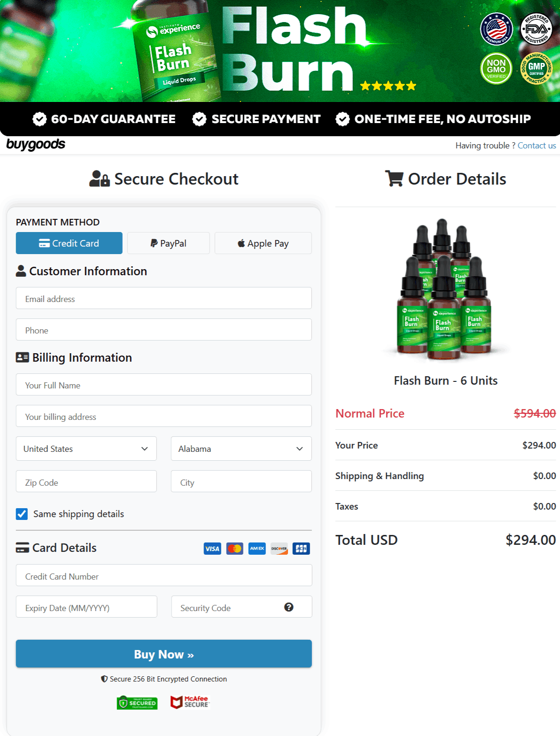Click the Visa card icon
This screenshot has height=736, width=560.
[x=212, y=548]
